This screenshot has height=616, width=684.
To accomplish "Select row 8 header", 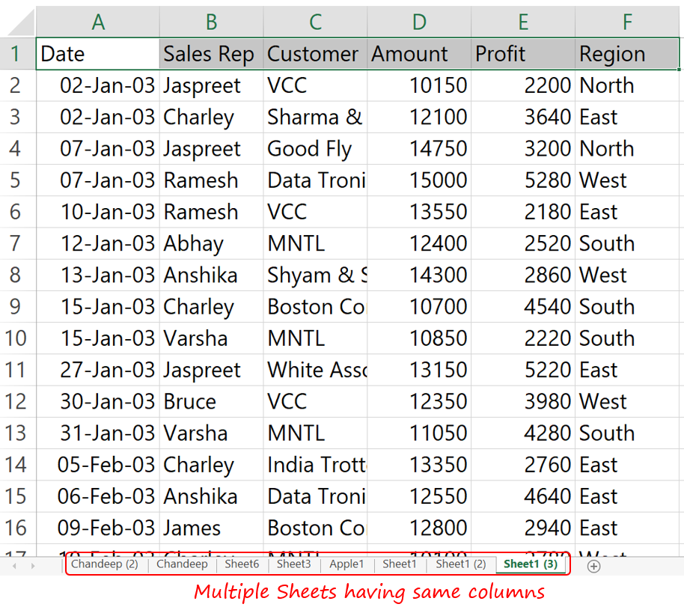I will [16, 275].
